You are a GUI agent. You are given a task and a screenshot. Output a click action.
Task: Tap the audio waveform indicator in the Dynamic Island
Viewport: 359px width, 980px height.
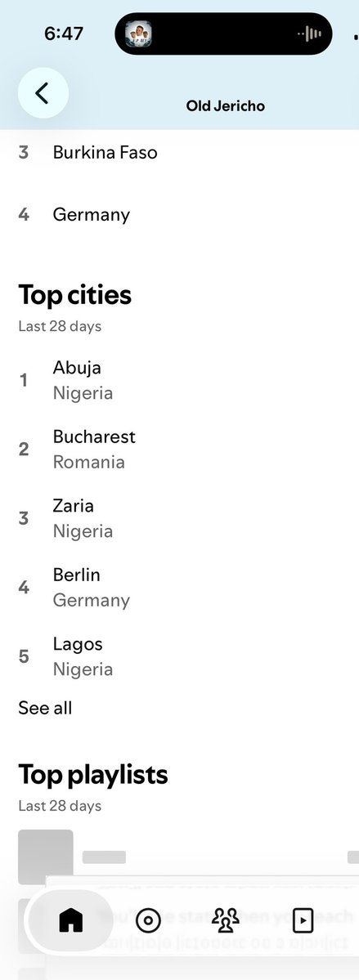310,34
